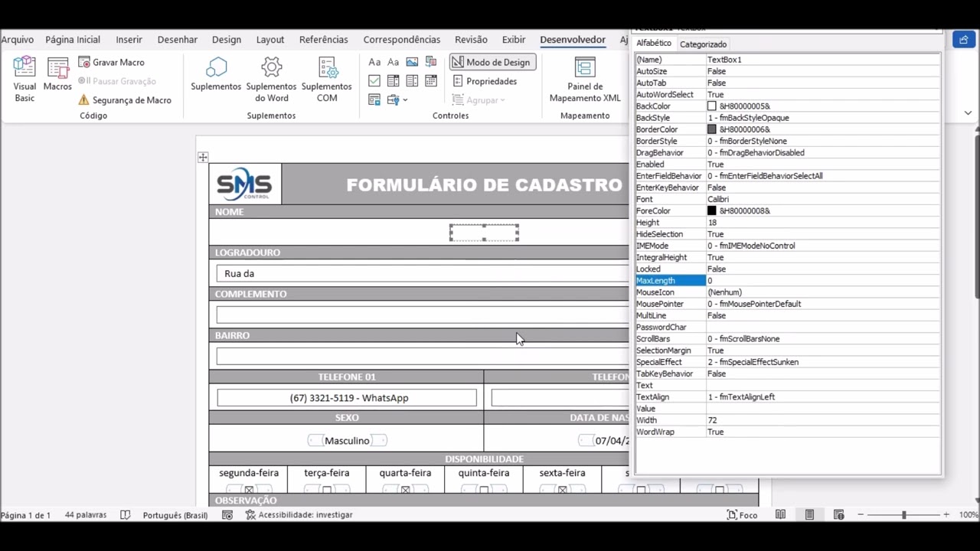Click the Logradouro field with Rua da
Viewport: 980px width, 551px height.
tap(423, 273)
